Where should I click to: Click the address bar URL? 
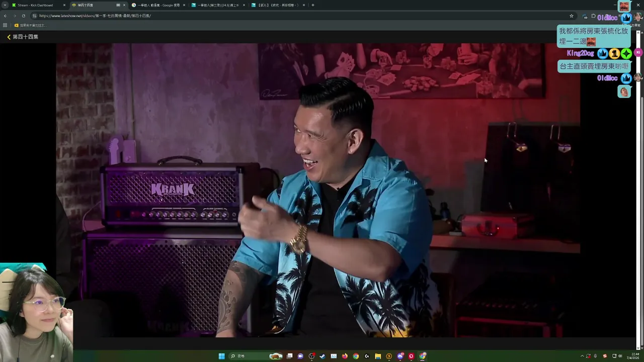[x=95, y=16]
